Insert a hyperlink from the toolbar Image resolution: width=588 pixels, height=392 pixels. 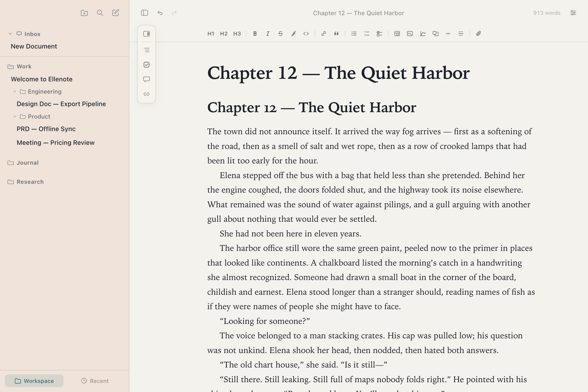323,34
